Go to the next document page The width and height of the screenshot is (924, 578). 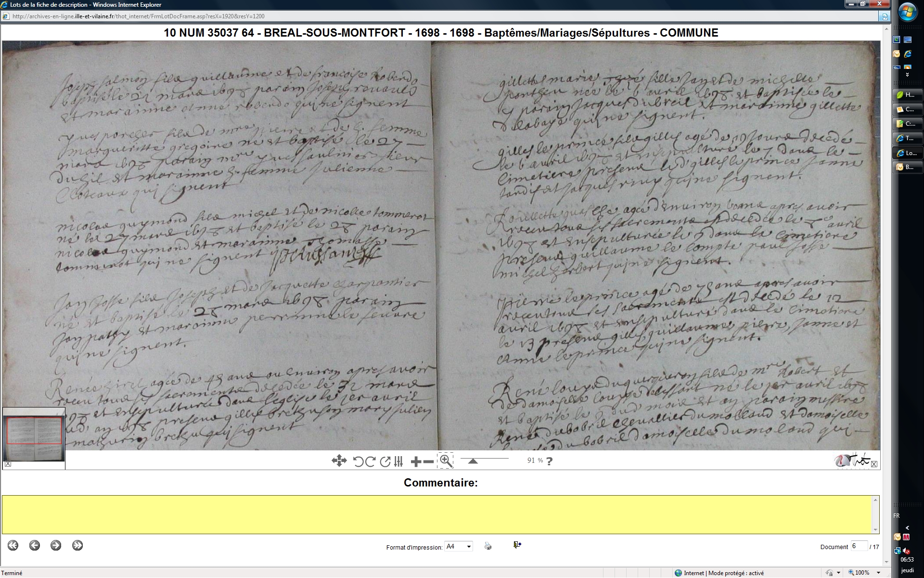pyautogui.click(x=56, y=545)
